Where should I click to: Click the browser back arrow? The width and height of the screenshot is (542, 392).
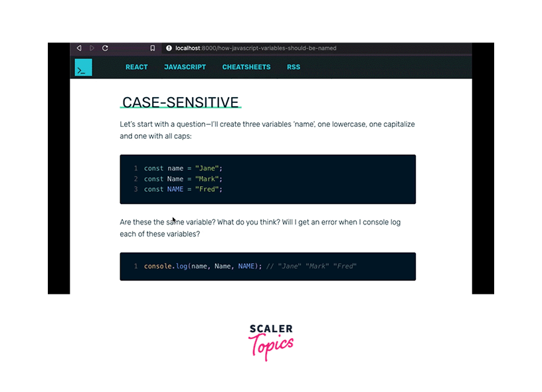tap(79, 49)
